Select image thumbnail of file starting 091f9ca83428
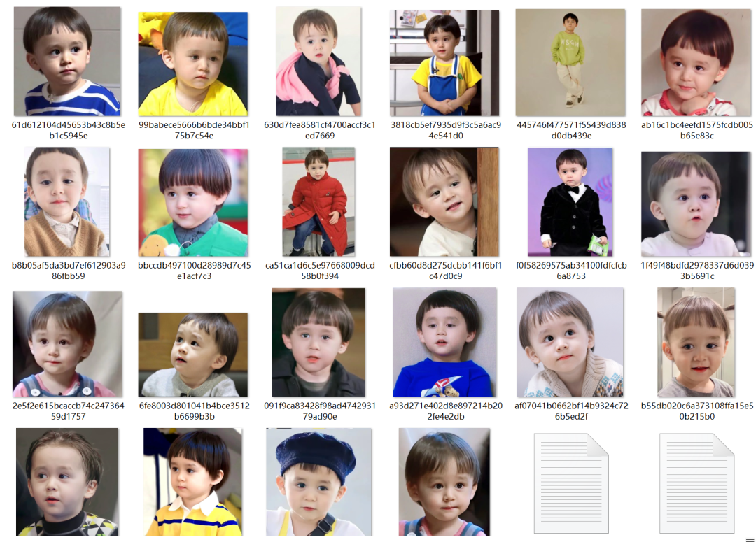Image resolution: width=756 pixels, height=542 pixels. coord(318,343)
